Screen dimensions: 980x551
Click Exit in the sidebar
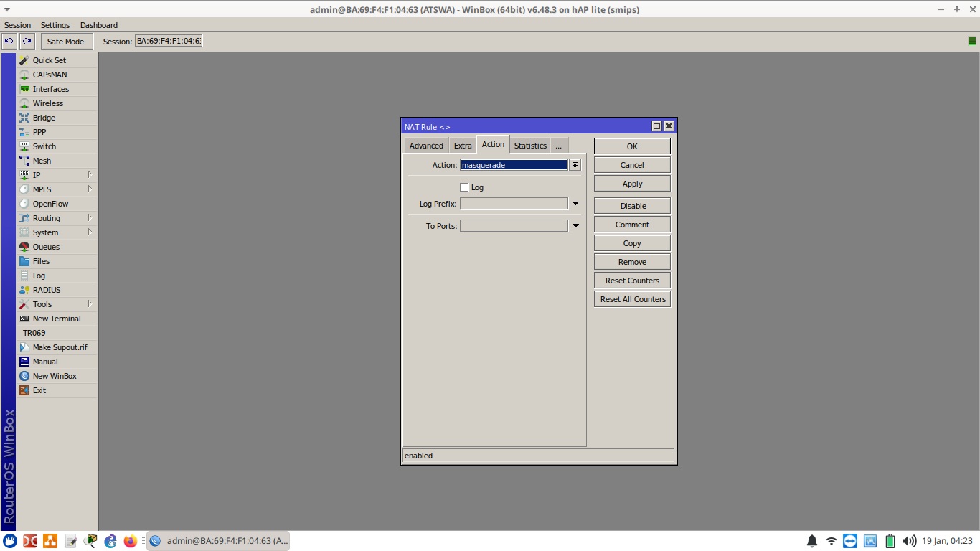(x=57, y=390)
